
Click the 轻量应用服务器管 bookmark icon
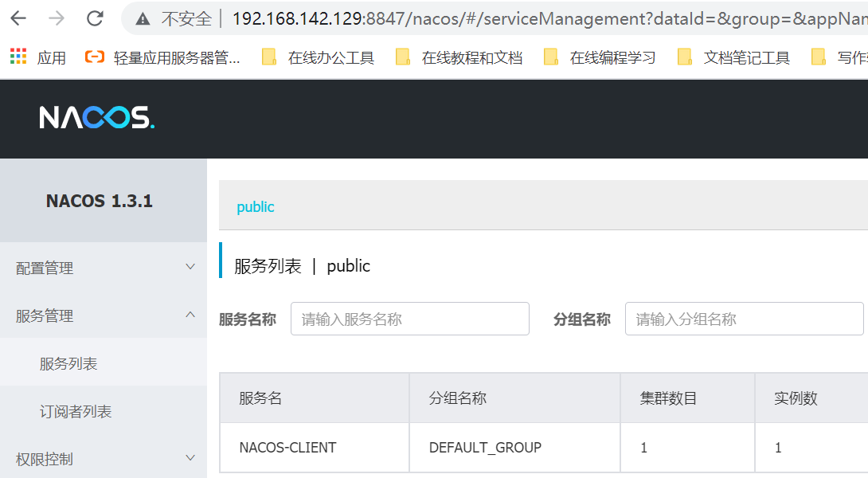click(x=97, y=57)
